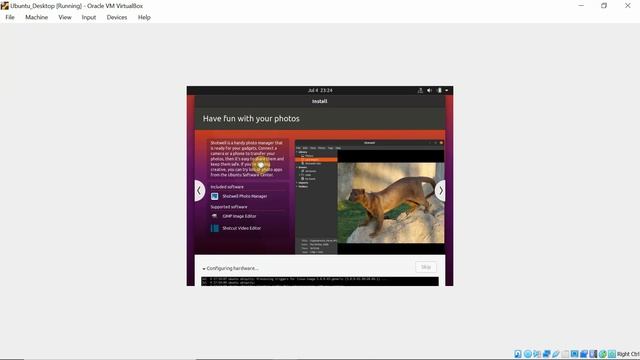The image size is (640, 360).
Task: Minimize the VirtualBox window
Action: (581, 6)
